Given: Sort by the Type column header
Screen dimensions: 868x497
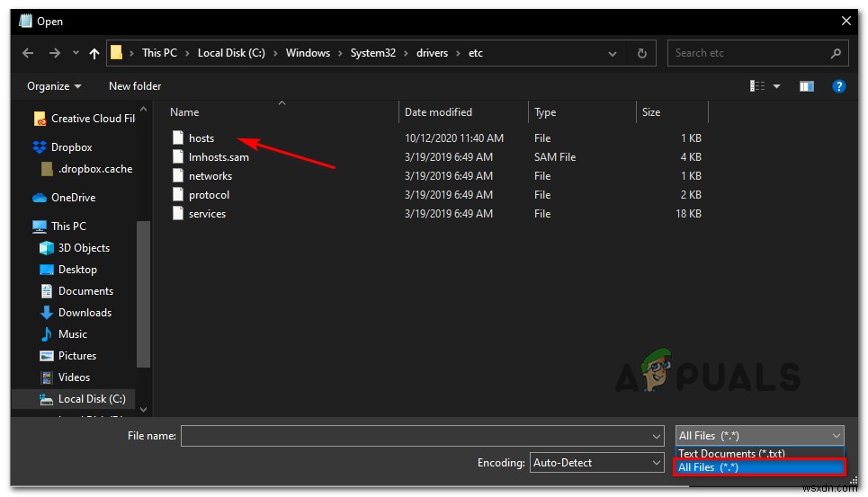Looking at the screenshot, I should [545, 112].
